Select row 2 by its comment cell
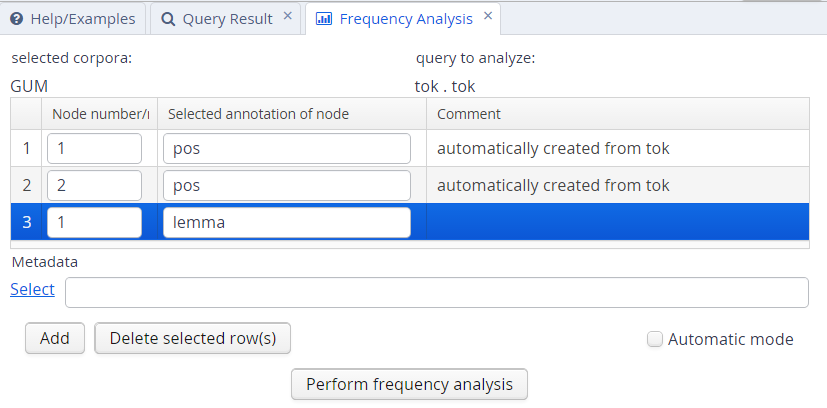The width and height of the screenshot is (827, 408). pyautogui.click(x=617, y=185)
